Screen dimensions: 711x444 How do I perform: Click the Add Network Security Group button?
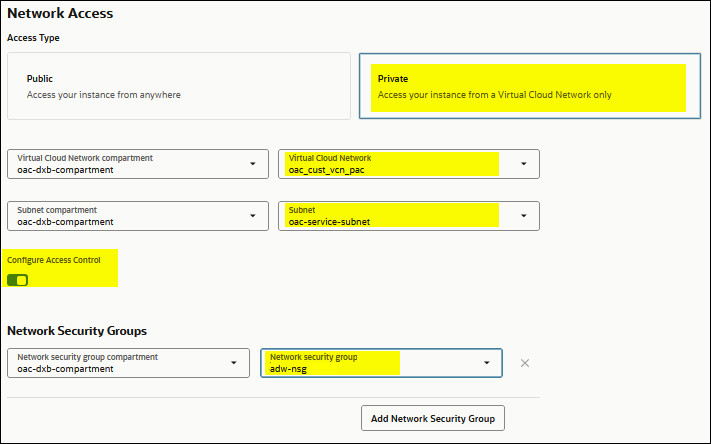(x=433, y=417)
